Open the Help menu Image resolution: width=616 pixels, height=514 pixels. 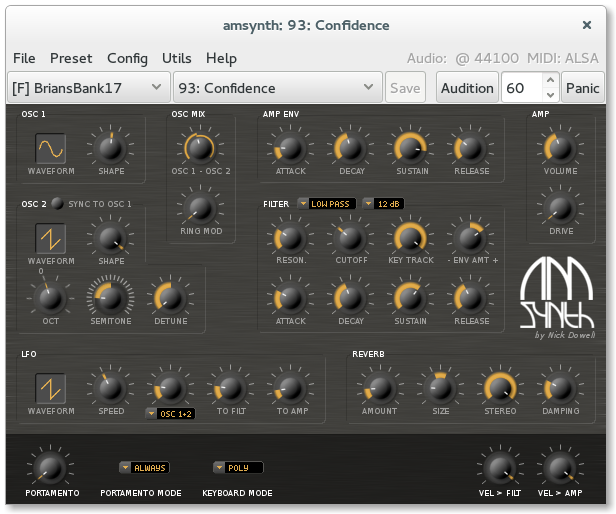click(221, 58)
